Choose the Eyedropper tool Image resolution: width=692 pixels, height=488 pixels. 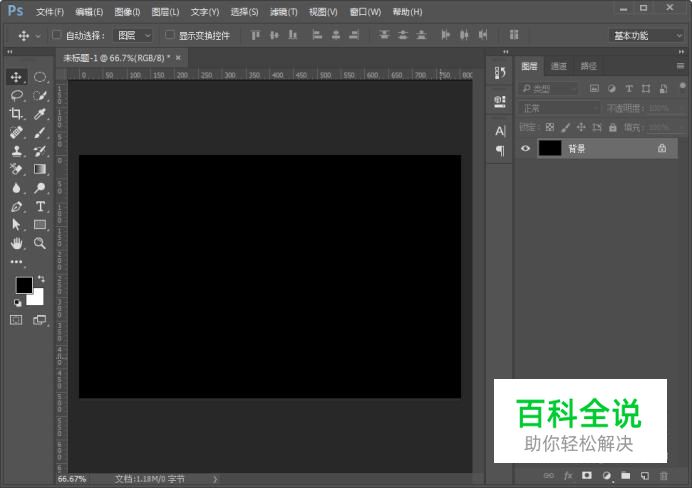click(x=40, y=114)
